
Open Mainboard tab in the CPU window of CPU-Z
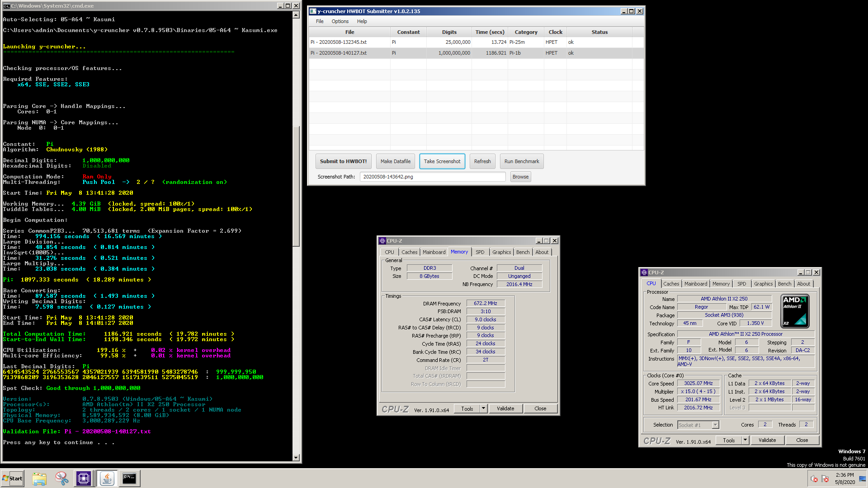click(696, 284)
